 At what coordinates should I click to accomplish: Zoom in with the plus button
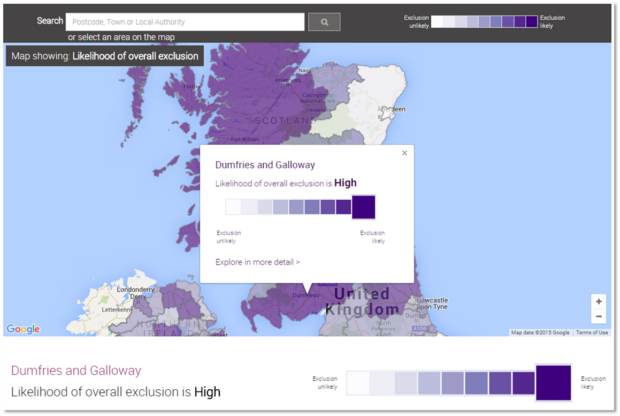click(599, 301)
